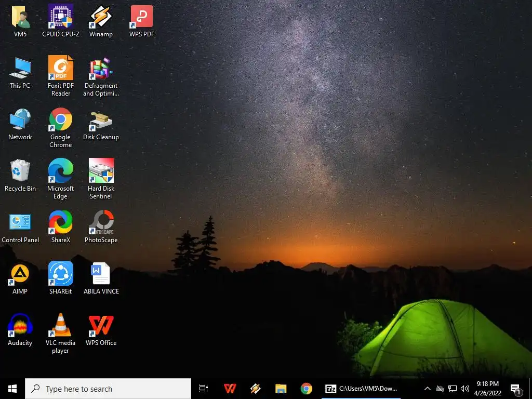
Task: Open File Explorer from the taskbar
Action: 281,389
